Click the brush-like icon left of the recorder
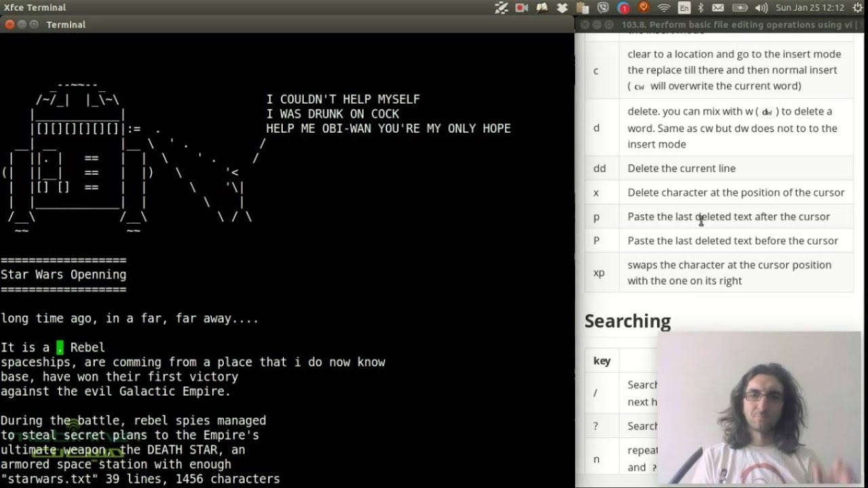 click(x=501, y=8)
